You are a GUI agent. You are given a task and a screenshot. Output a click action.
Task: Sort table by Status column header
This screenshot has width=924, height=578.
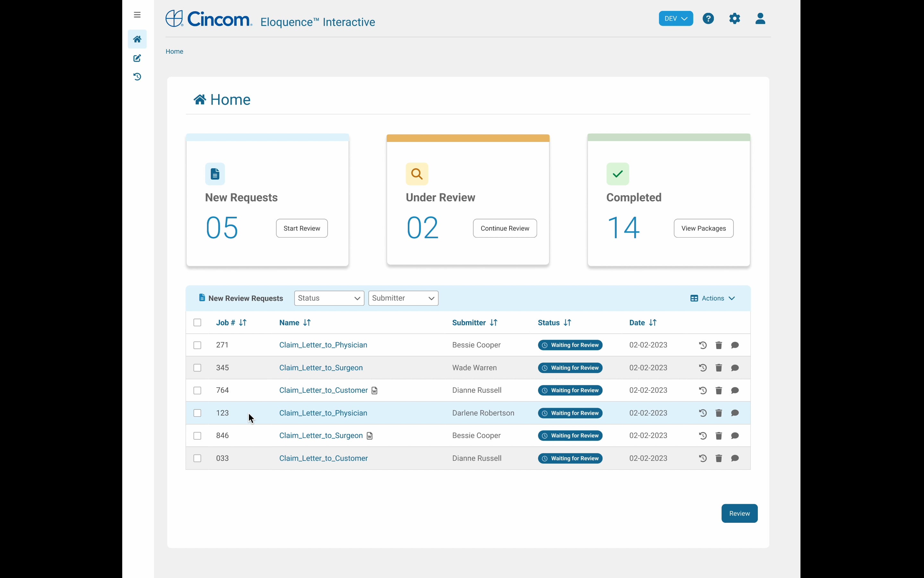click(555, 323)
